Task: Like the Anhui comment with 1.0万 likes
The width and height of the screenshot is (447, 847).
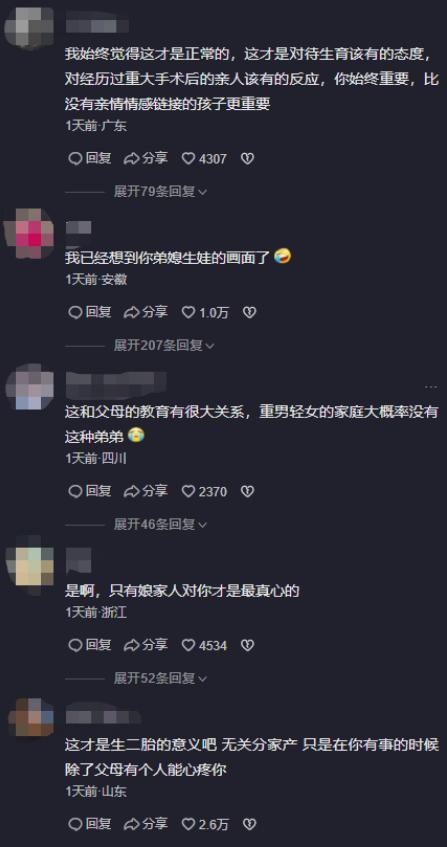Action: coord(205,312)
